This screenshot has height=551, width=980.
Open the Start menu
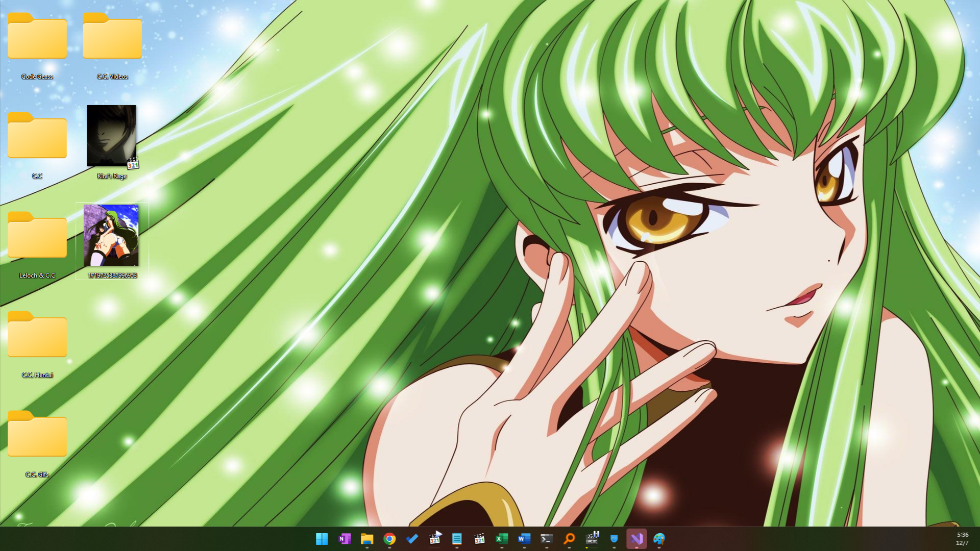click(x=322, y=539)
